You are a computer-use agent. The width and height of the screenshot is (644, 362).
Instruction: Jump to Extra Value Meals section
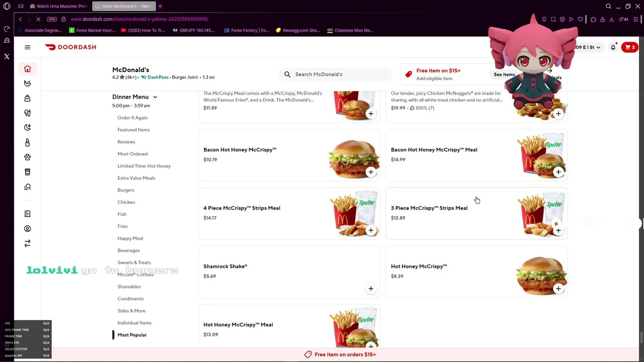136,178
